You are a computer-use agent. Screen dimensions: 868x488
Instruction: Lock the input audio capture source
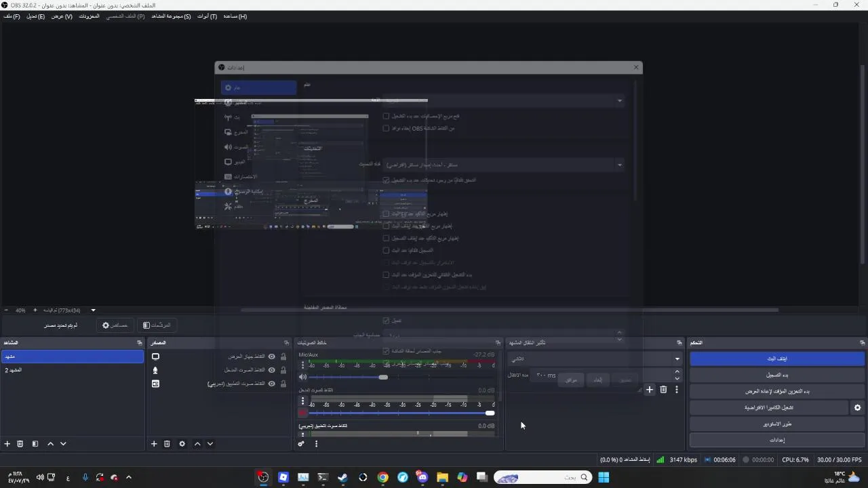[283, 370]
